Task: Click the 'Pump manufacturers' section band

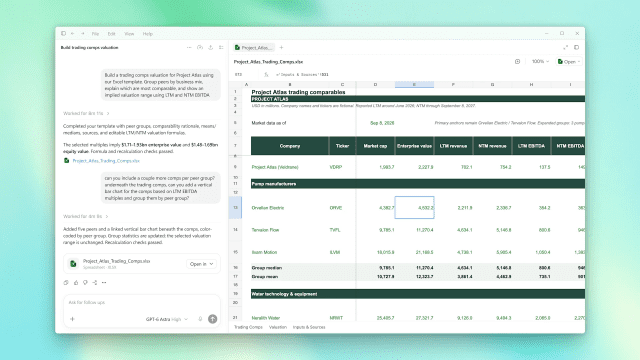Action: click(418, 184)
